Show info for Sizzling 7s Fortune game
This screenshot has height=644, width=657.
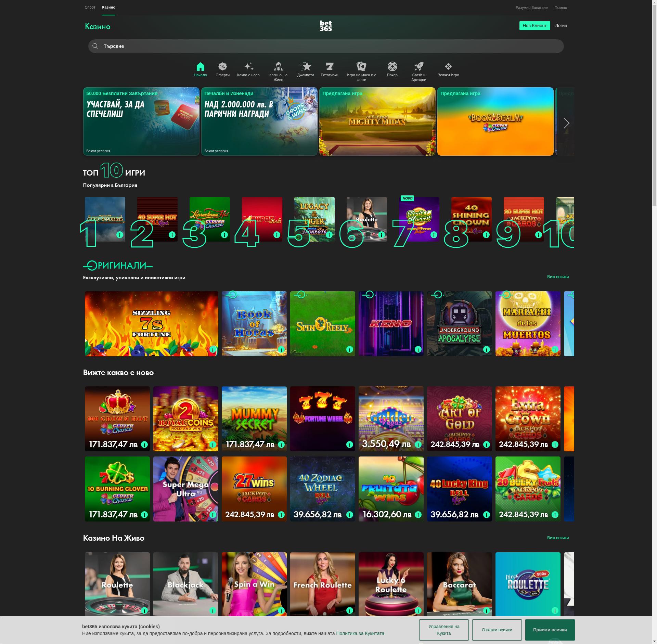(x=213, y=349)
